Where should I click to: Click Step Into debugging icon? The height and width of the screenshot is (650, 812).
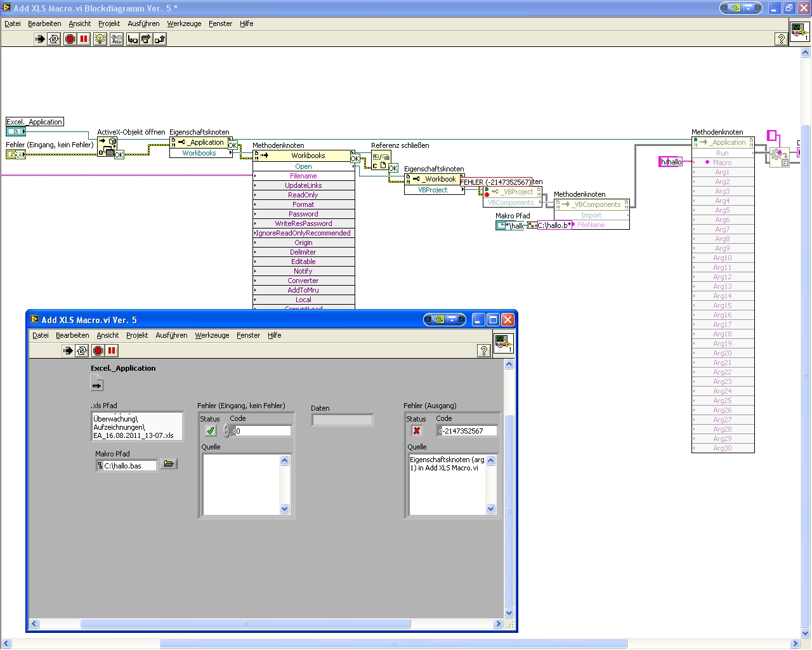tap(133, 39)
